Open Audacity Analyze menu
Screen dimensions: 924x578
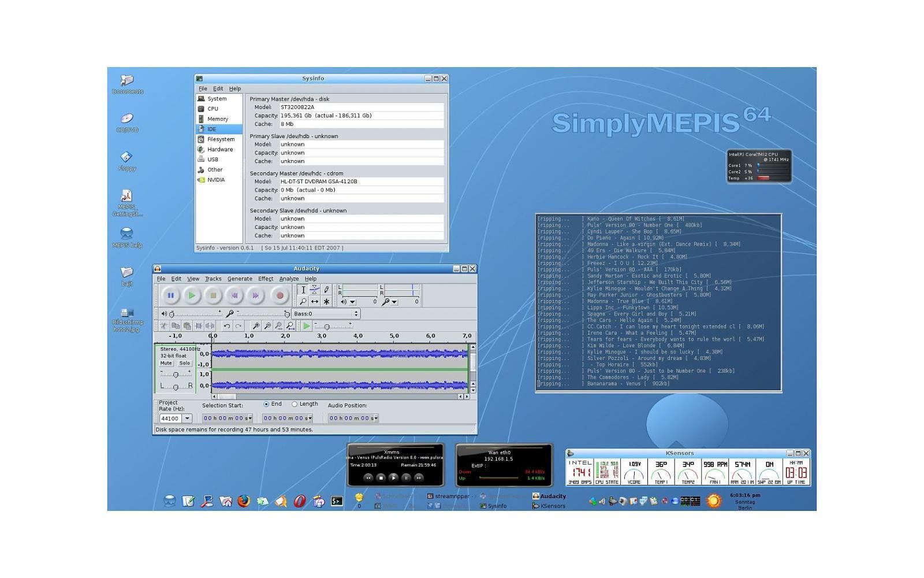click(x=289, y=279)
